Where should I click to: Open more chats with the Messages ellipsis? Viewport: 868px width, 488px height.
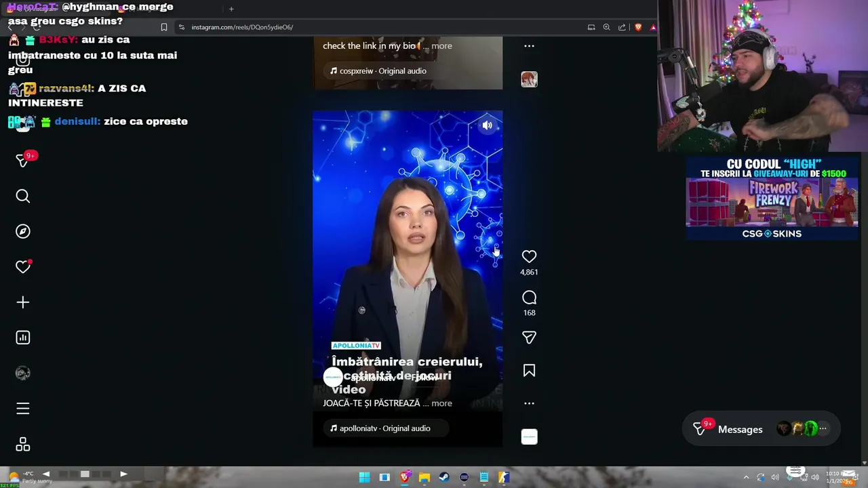(823, 428)
